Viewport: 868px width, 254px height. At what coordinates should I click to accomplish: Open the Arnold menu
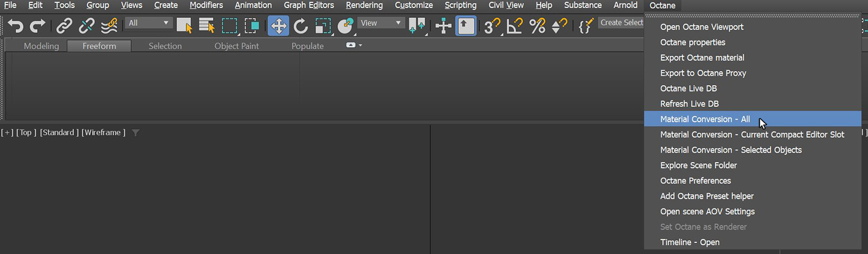tap(626, 5)
